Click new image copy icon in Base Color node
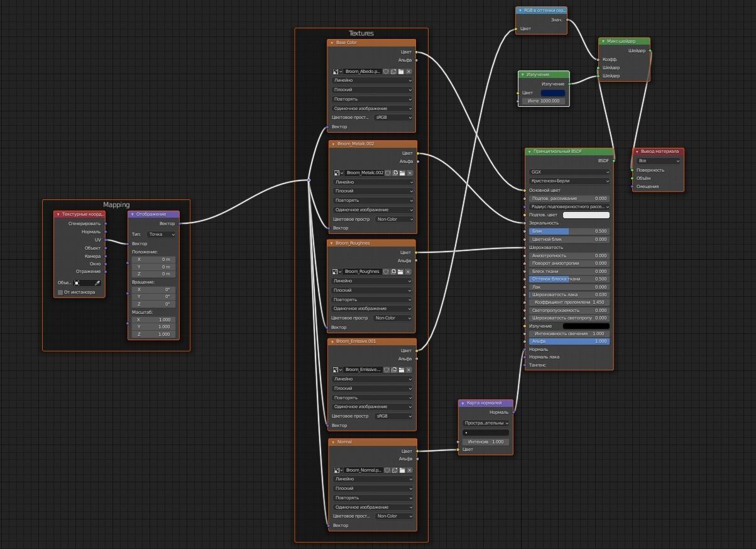This screenshot has width=756, height=549. pyautogui.click(x=393, y=72)
